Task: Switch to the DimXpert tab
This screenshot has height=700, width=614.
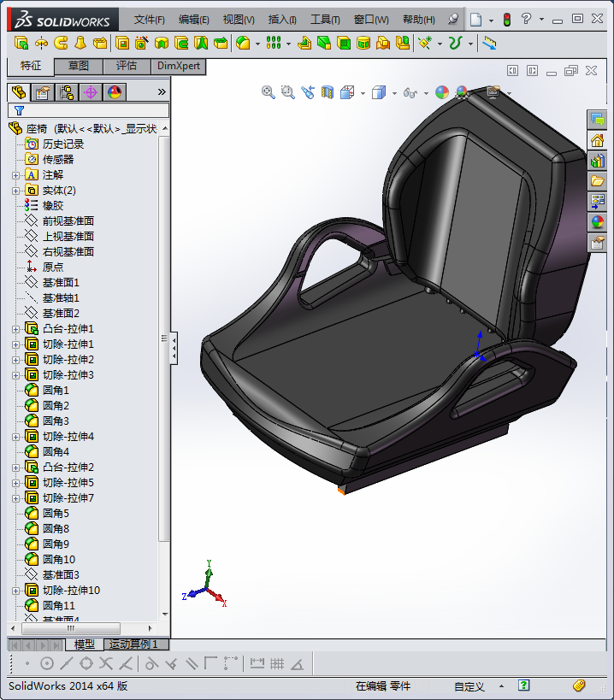Action: [x=178, y=66]
